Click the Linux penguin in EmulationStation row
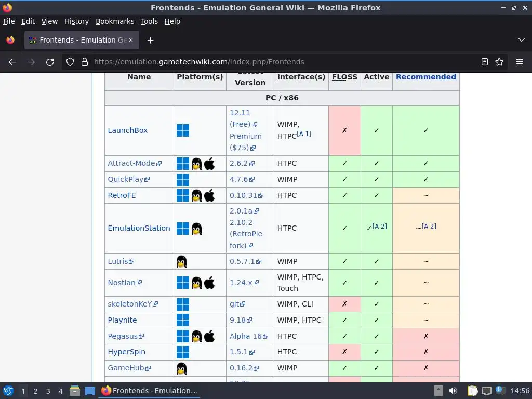Viewport: 532px width, 399px height. click(197, 229)
